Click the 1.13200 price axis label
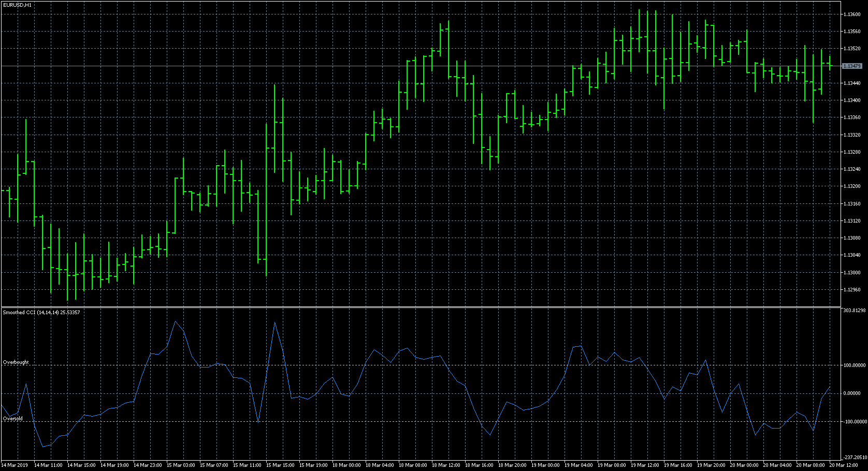This screenshot has width=868, height=471. (852, 186)
